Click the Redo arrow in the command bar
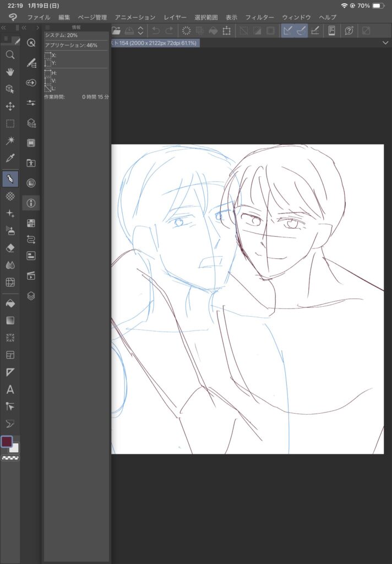This screenshot has height=564, width=392. point(169,31)
